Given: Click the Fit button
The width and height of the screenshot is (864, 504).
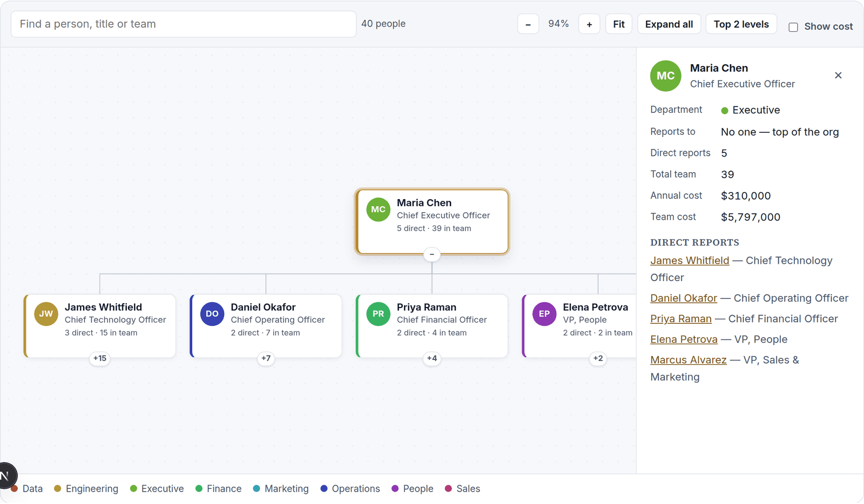Looking at the screenshot, I should coord(619,24).
